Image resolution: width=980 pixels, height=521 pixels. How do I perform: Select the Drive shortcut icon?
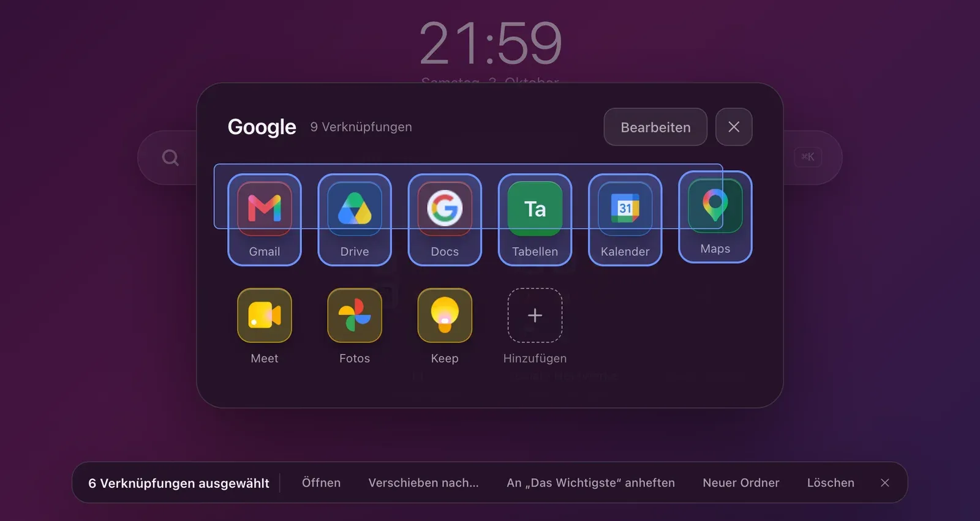point(355,209)
